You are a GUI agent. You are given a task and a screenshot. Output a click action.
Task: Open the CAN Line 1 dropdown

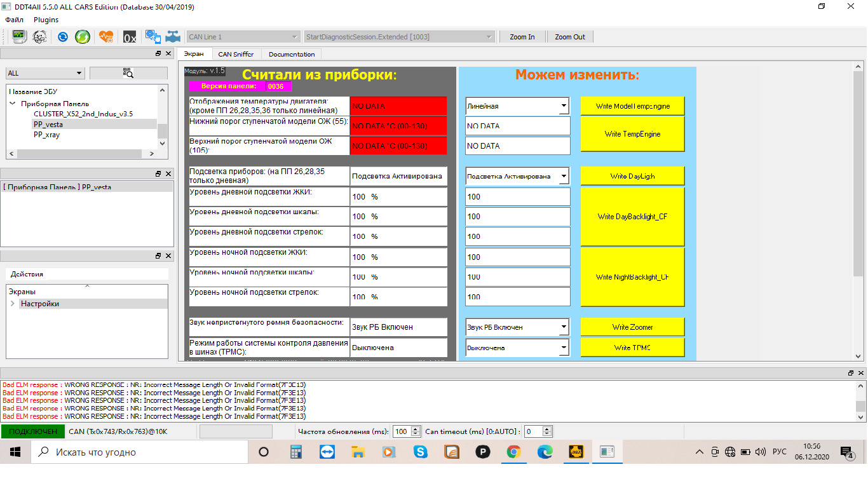coord(243,37)
